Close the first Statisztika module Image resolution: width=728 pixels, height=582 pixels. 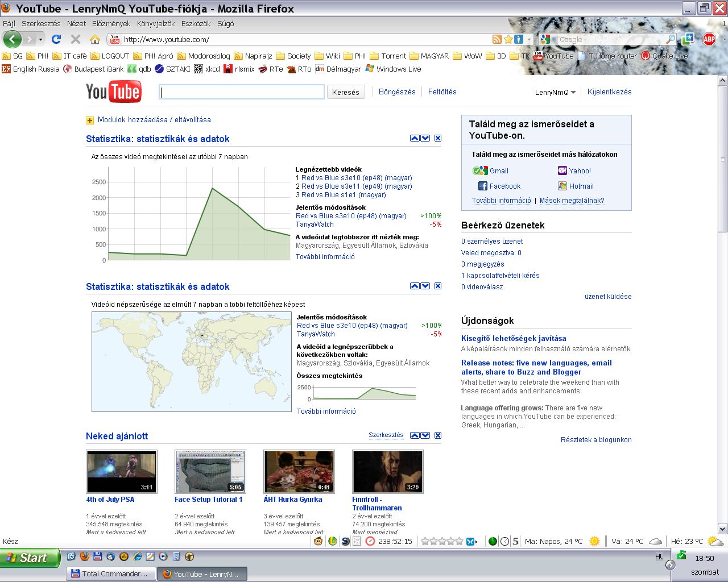tap(438, 138)
